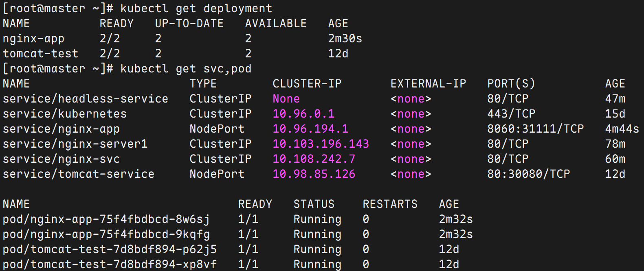The width and height of the screenshot is (644, 271).
Task: Click the 2m32s age of pod 9kqfg
Action: click(x=456, y=234)
